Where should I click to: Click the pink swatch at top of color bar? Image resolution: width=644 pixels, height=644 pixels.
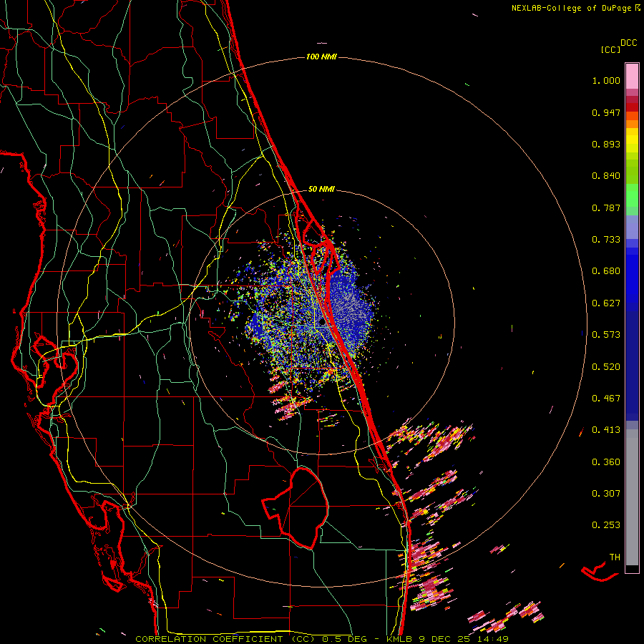[632, 77]
